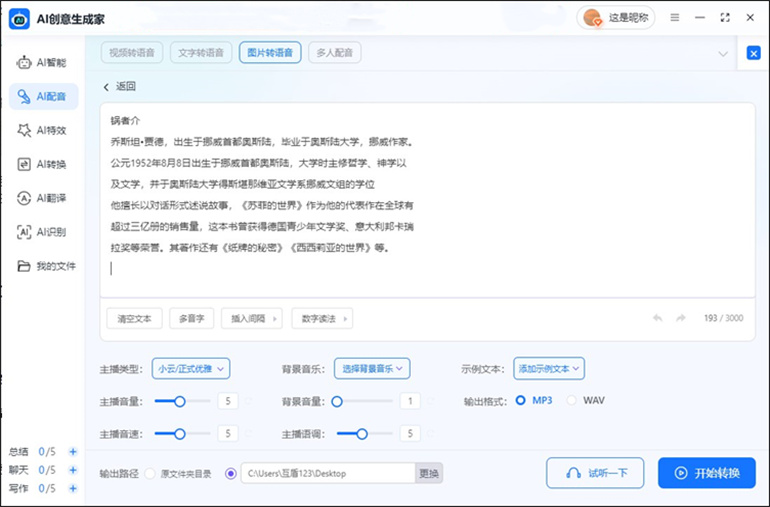Add quota with plus next to 聊天
This screenshot has width=770, height=507.
(73, 470)
